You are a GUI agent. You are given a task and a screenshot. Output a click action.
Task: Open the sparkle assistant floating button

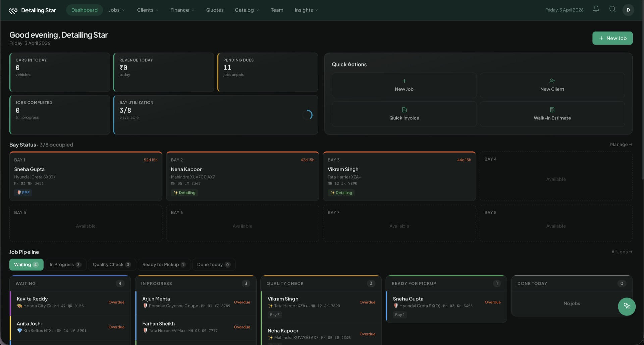[x=627, y=306]
